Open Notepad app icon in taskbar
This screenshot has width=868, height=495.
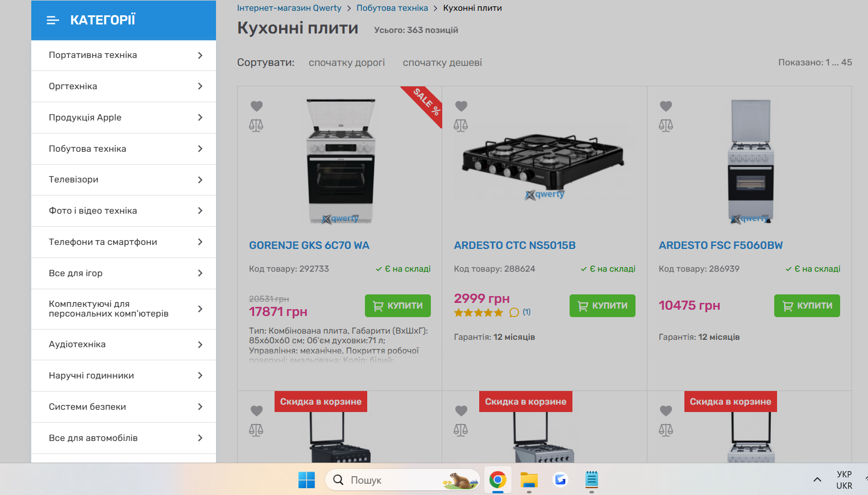click(592, 480)
